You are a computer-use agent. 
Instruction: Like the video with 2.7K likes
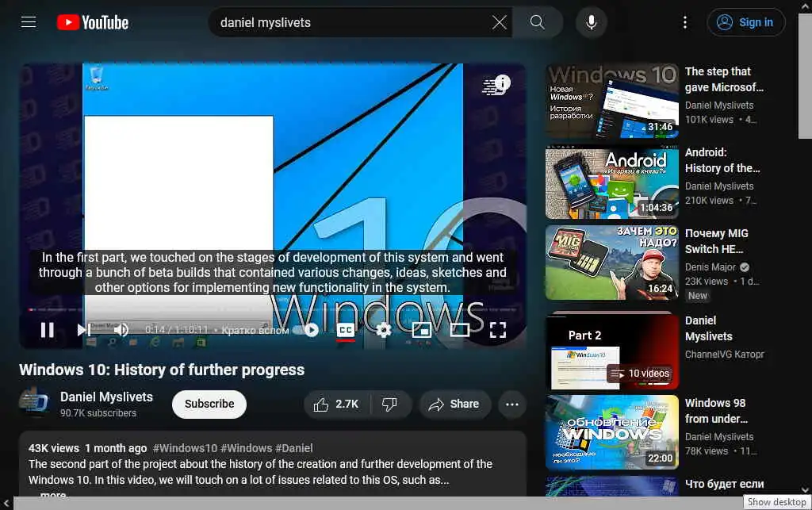pos(336,404)
